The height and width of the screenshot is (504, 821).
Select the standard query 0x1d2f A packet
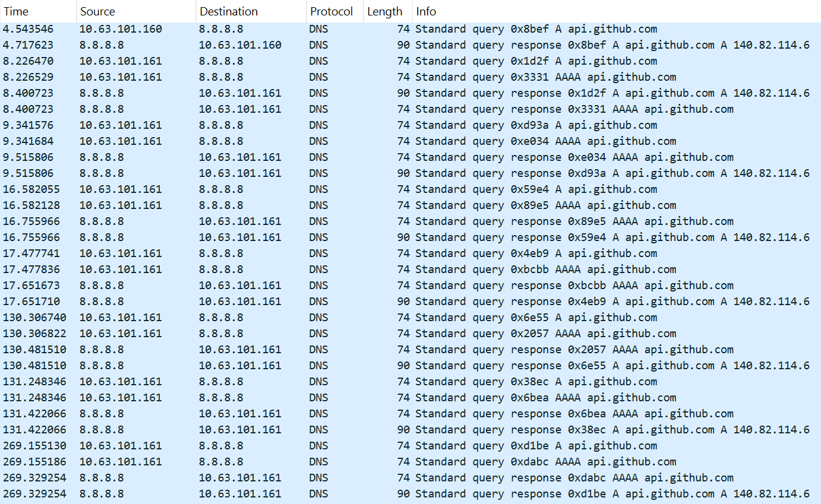coord(535,61)
